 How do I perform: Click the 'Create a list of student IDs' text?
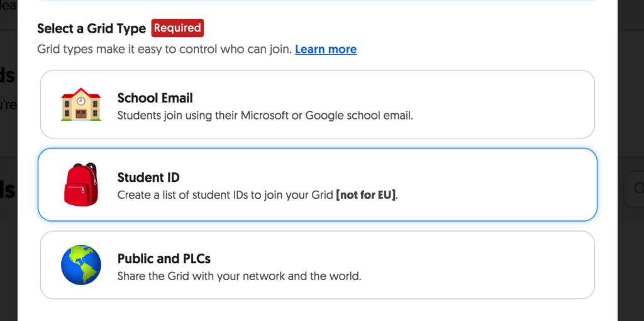tap(225, 195)
